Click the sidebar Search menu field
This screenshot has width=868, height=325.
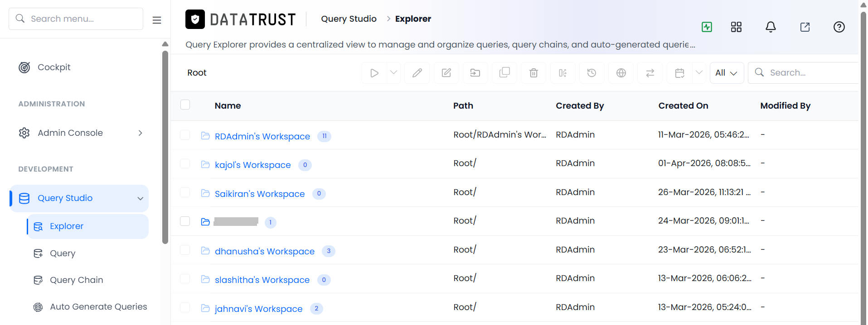click(76, 19)
